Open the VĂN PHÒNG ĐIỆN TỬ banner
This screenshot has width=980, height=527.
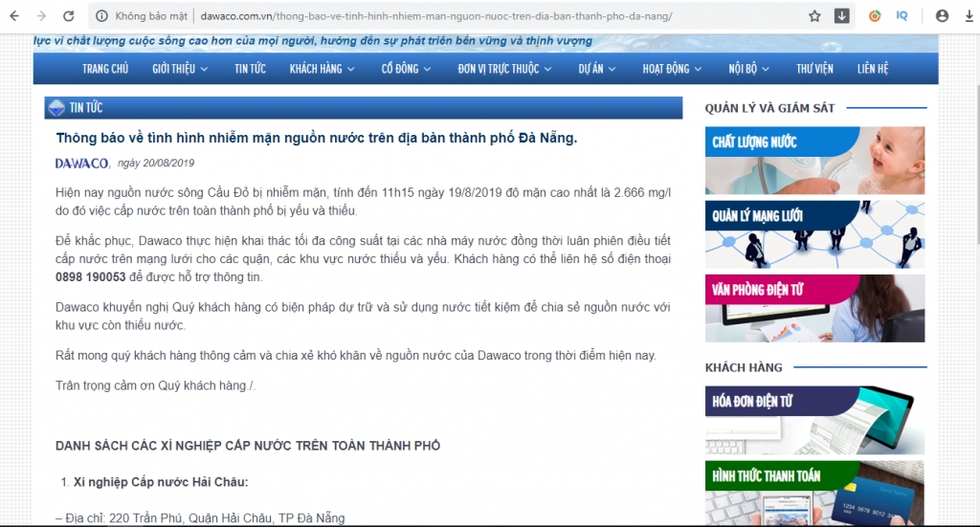(x=815, y=309)
